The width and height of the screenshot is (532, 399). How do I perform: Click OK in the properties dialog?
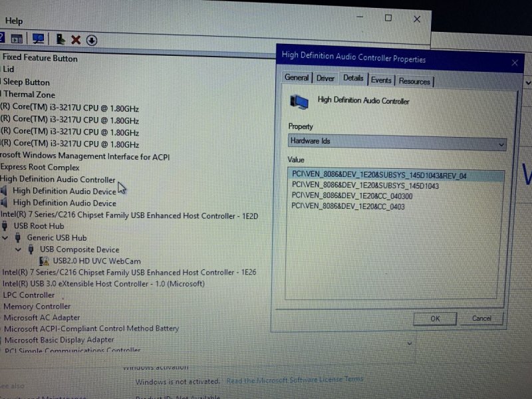(x=435, y=319)
